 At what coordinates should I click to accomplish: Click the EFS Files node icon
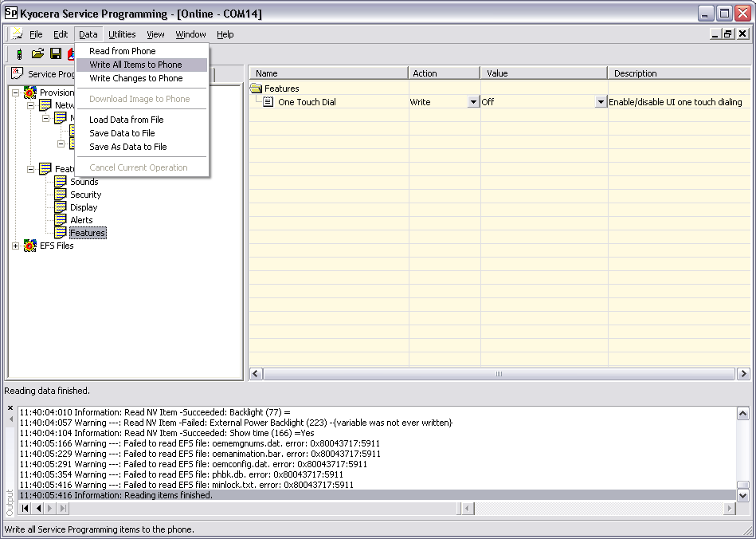coord(30,246)
